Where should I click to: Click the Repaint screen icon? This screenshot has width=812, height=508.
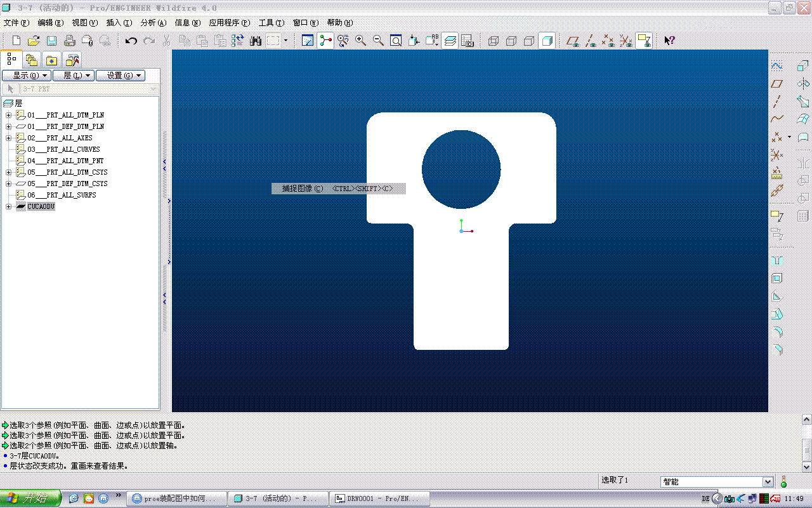click(x=308, y=41)
